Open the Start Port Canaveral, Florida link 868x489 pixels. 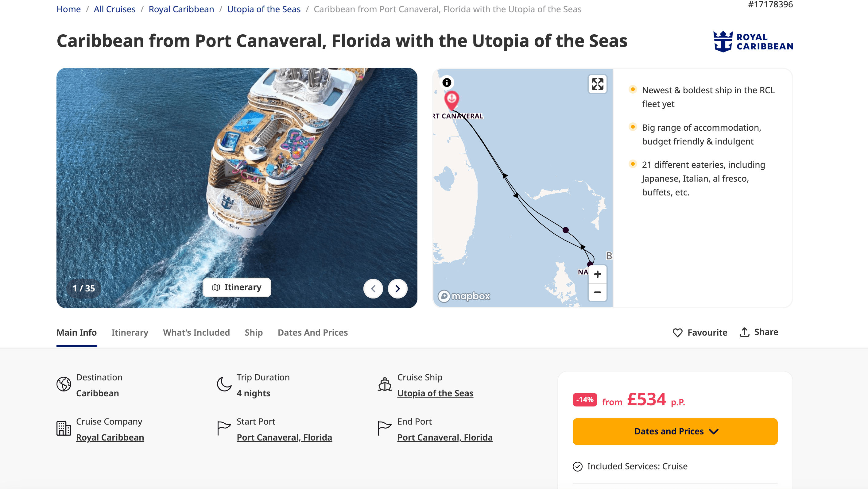tap(284, 437)
